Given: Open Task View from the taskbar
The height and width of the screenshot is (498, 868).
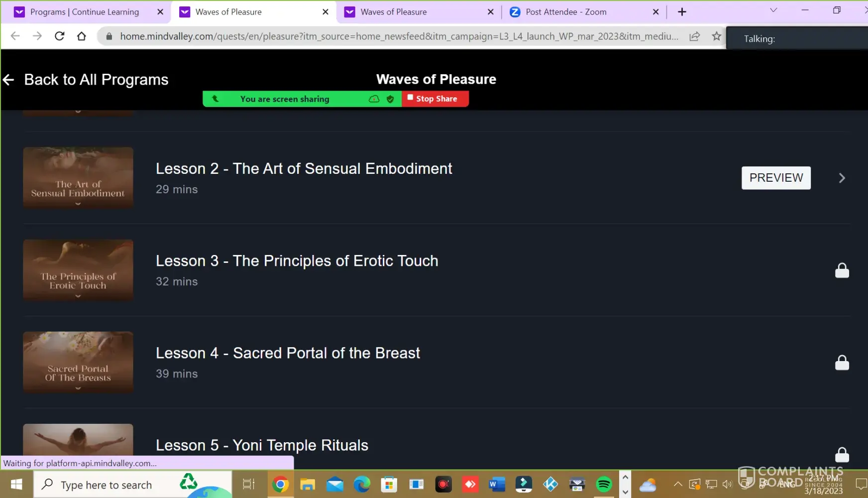Looking at the screenshot, I should pos(248,484).
